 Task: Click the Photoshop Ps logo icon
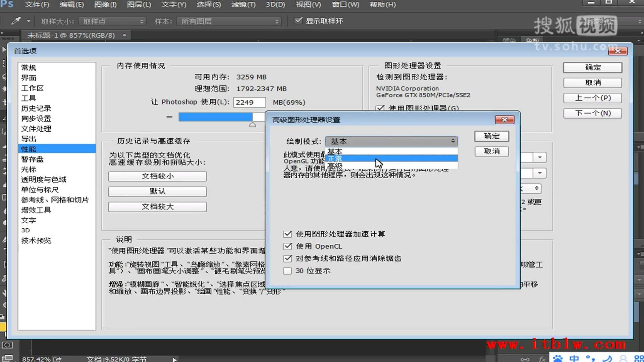pos(7,4)
